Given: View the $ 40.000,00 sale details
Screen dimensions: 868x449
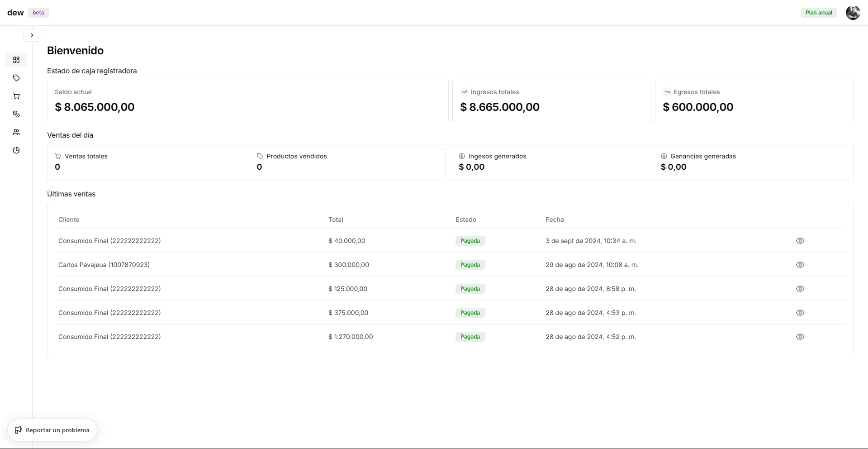Looking at the screenshot, I should (800, 241).
